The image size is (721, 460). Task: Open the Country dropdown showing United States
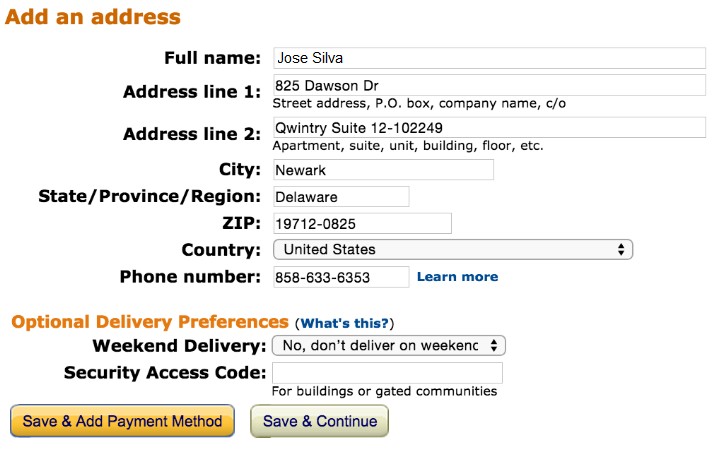tap(453, 249)
